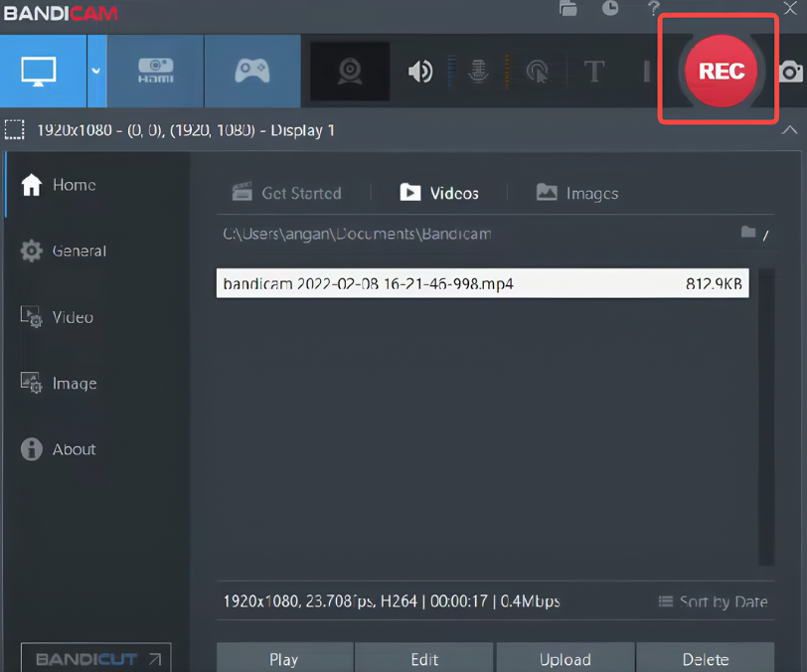Toggle mouse click effects icon
The height and width of the screenshot is (672, 807).
coord(538,71)
